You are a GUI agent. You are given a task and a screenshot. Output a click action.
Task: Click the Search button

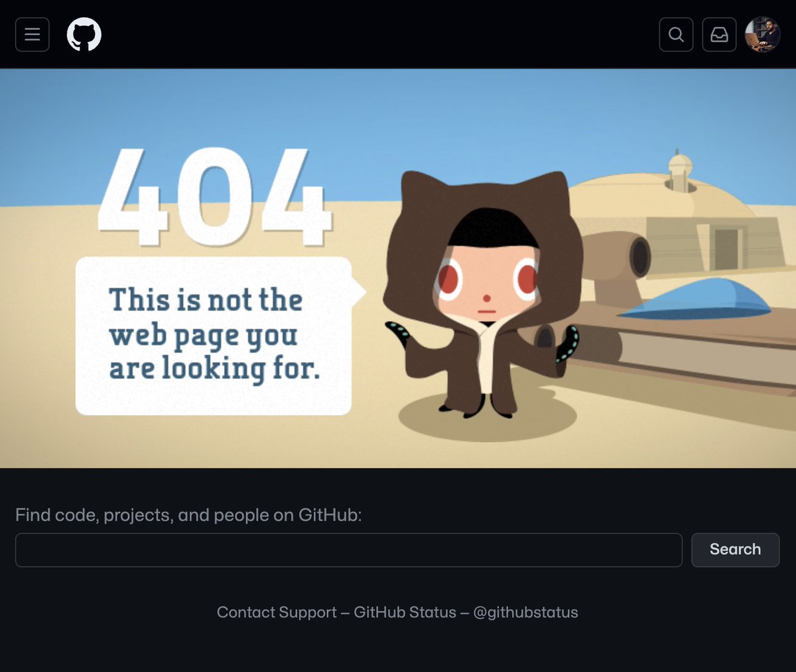click(735, 550)
